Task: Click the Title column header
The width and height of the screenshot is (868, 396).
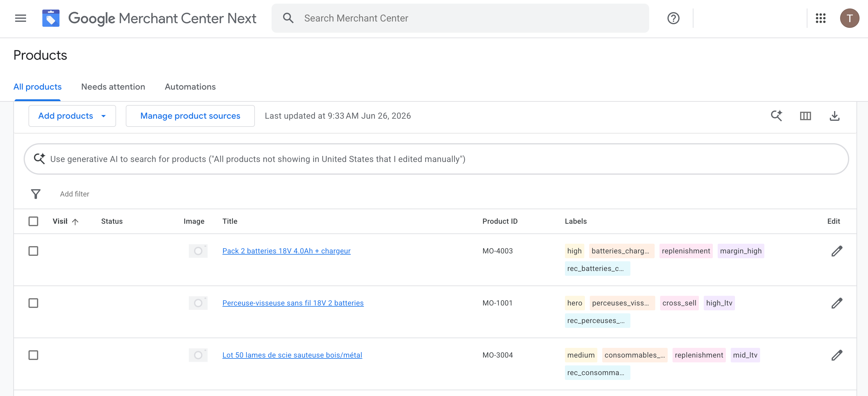Action: tap(230, 221)
